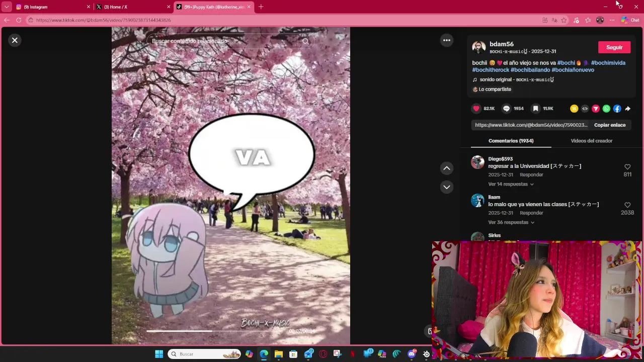Open more share options arrow
The height and width of the screenshot is (362, 644).
(x=627, y=109)
